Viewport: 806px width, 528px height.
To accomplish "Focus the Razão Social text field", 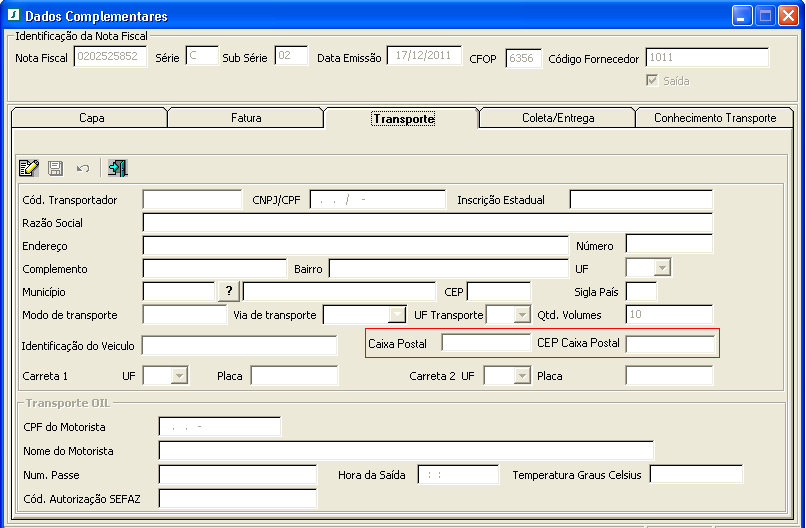I will pyautogui.click(x=427, y=222).
